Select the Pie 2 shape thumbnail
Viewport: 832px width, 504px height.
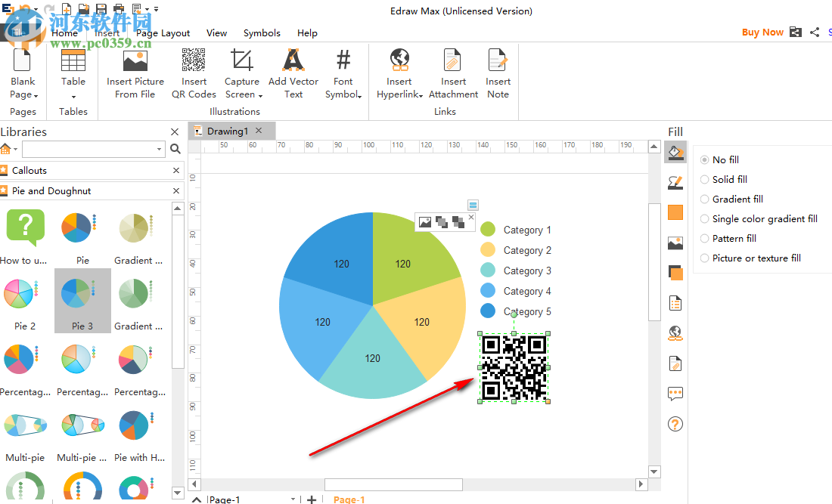pyautogui.click(x=25, y=301)
